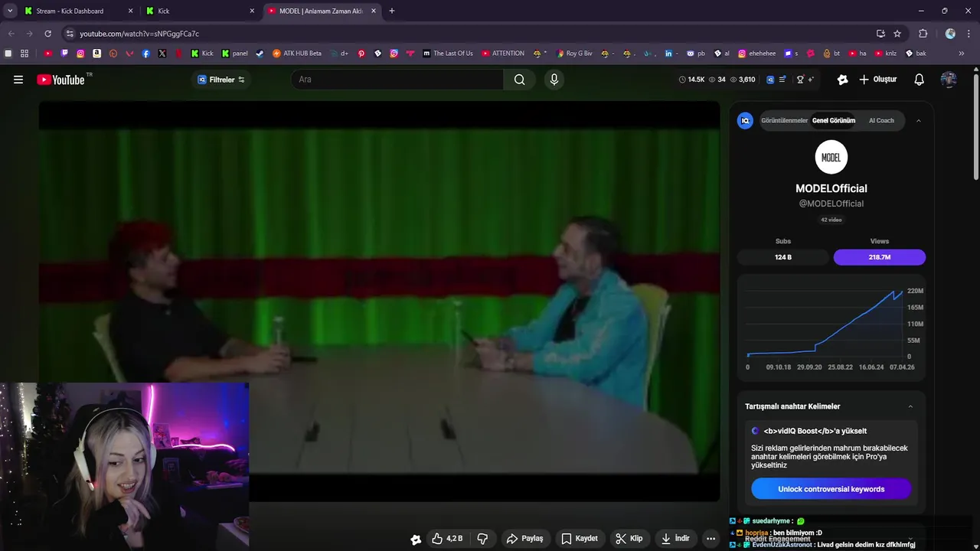Viewport: 980px width, 551px height.
Task: Open the account avatar menu
Action: tap(949, 80)
